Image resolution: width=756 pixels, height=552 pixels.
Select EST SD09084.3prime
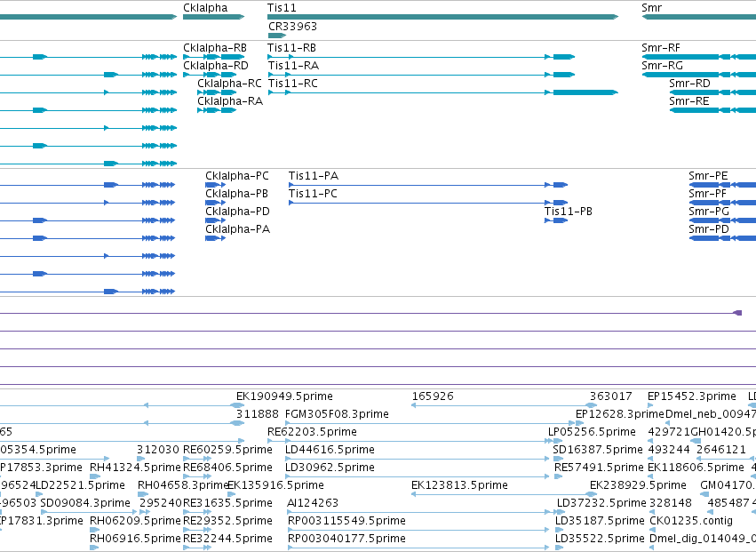85,504
